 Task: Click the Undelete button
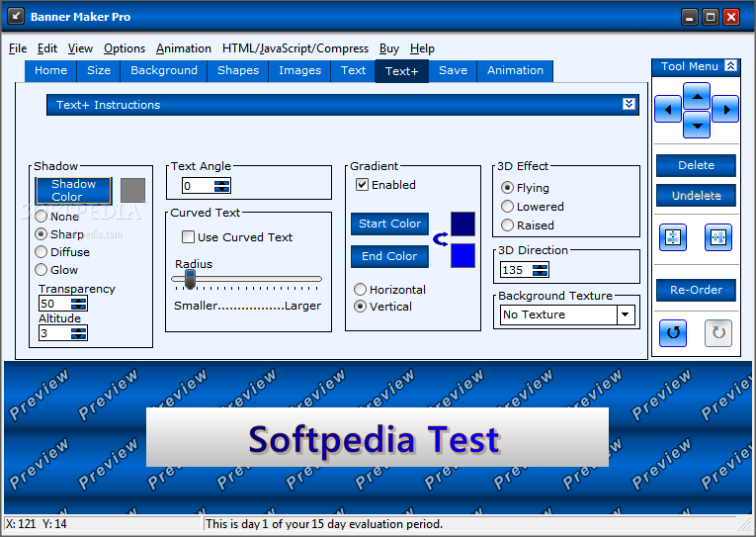696,195
